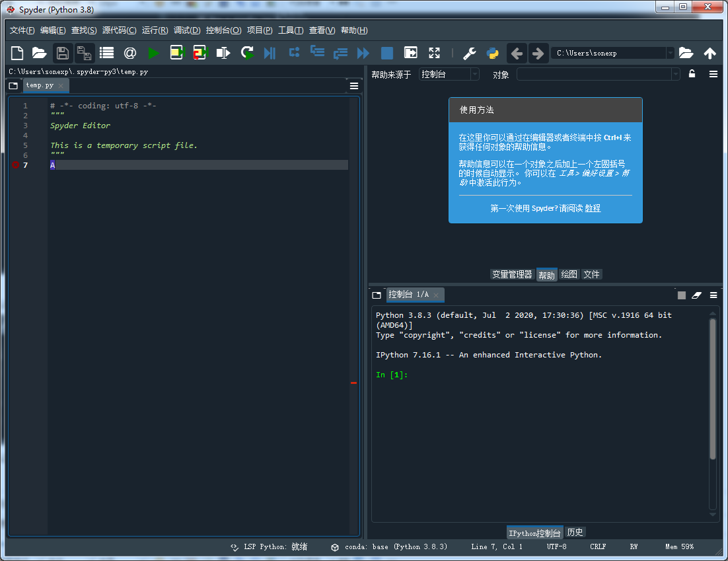Open help source 控制台 dropdown

(x=449, y=74)
